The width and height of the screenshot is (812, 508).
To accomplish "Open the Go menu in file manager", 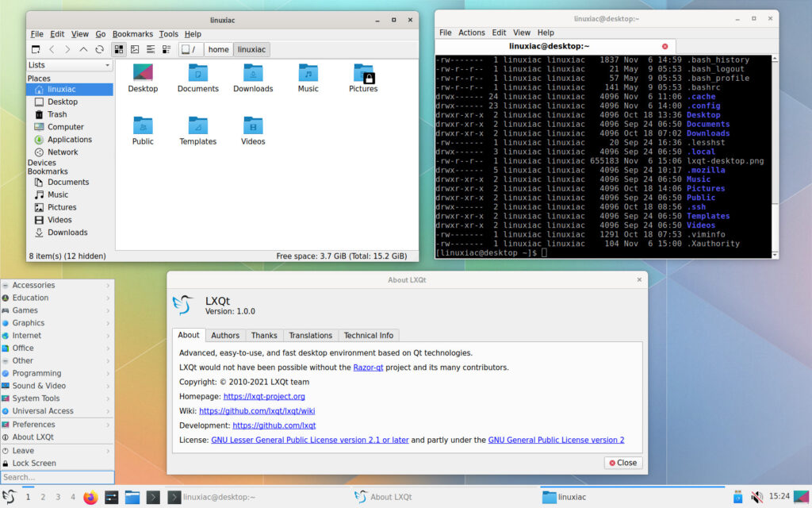I will tap(101, 34).
